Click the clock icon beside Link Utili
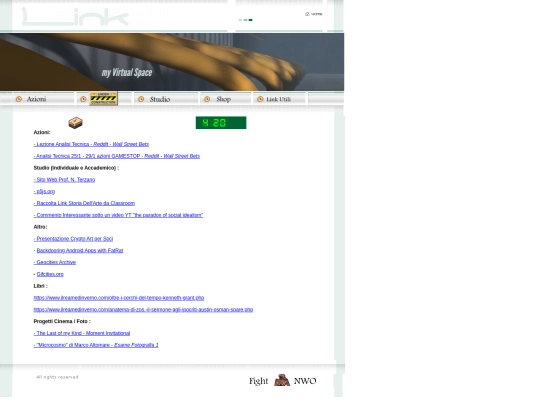The height and width of the screenshot is (405, 540). click(x=260, y=99)
